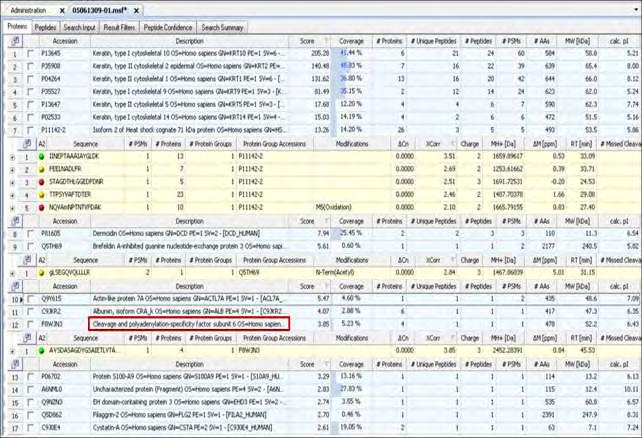Expand the STAGDTHLGGEDFDNR peptide row
Screen dimensions: 642x438
(x=12, y=182)
